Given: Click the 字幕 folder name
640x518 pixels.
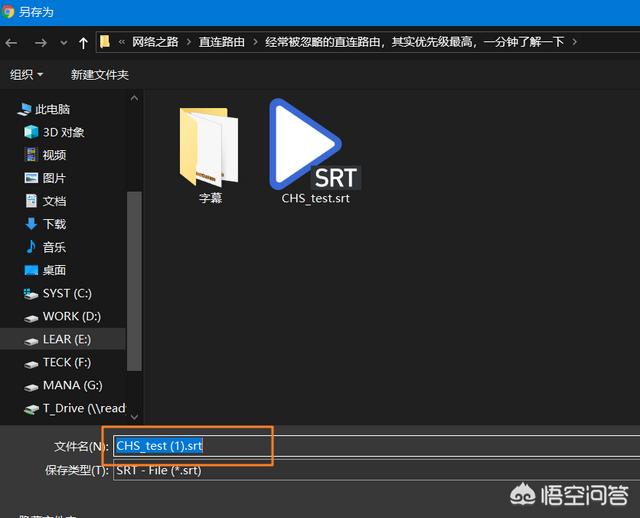Looking at the screenshot, I should (x=211, y=198).
